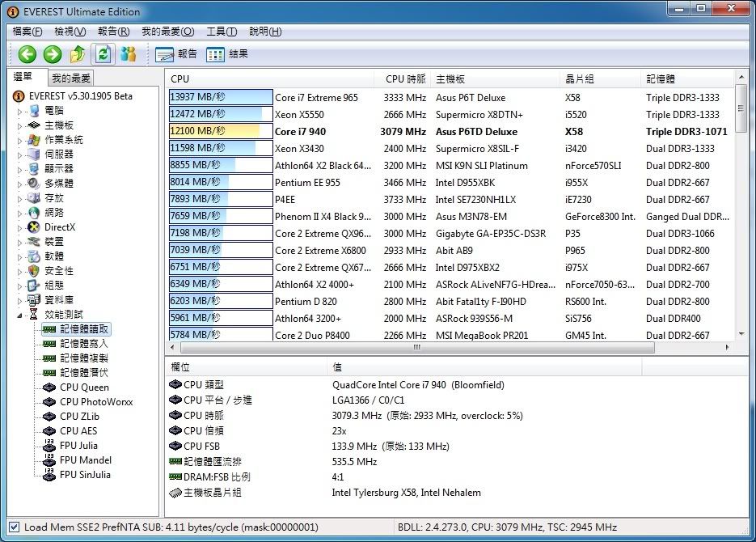Sort by the CPU column header
Viewport: 756px width, 542px height.
point(271,79)
